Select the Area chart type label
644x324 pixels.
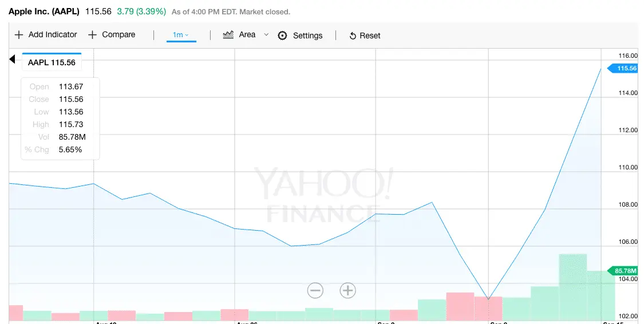247,35
